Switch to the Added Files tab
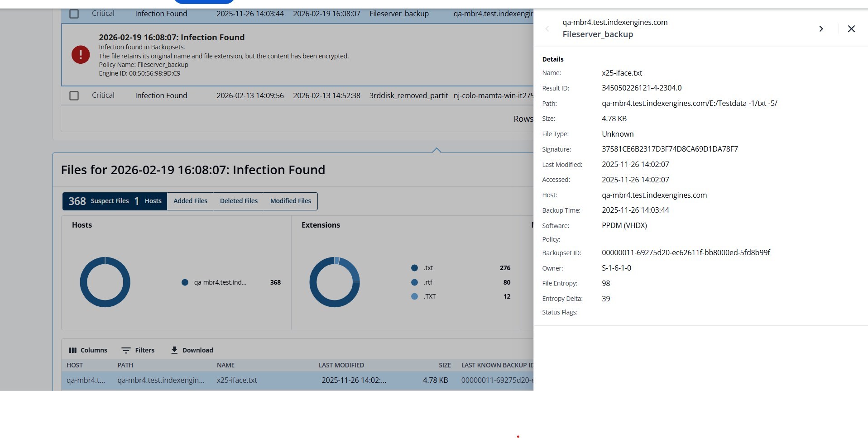 (190, 201)
